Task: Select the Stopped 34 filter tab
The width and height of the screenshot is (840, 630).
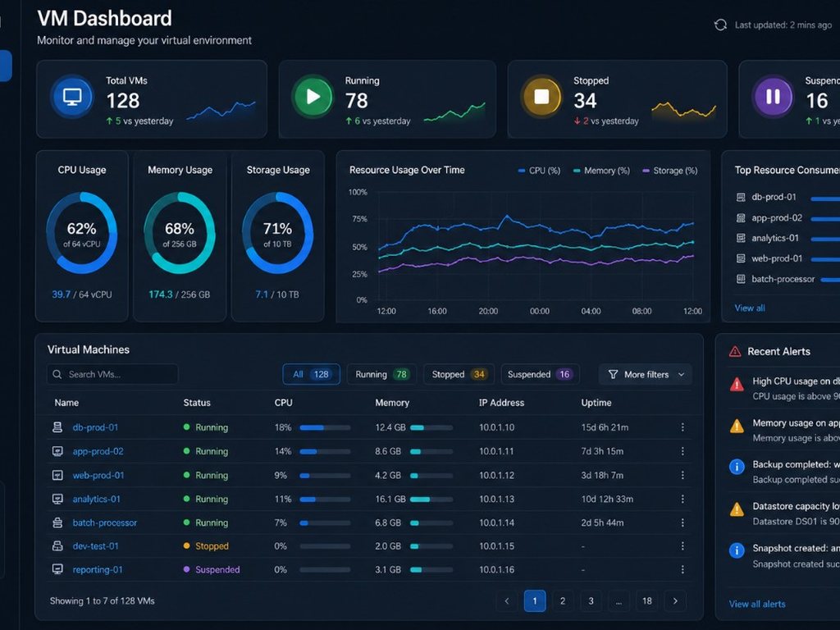Action: coord(459,374)
